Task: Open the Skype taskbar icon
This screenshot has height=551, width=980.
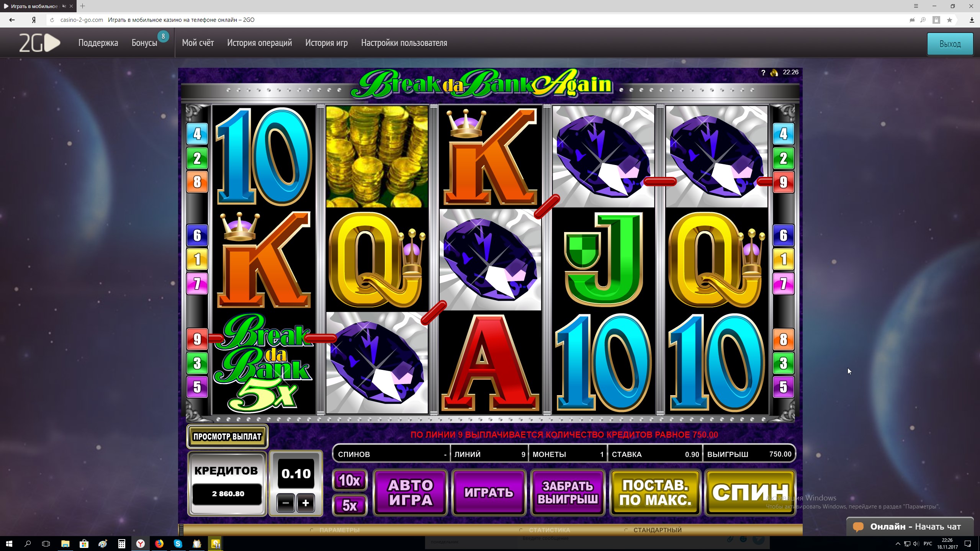Action: (x=178, y=543)
